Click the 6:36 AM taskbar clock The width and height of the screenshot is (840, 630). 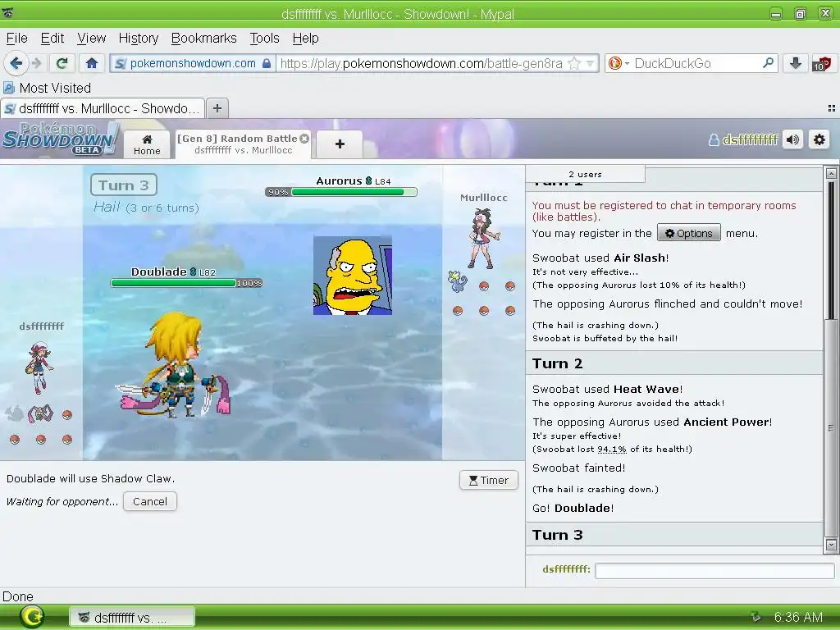(798, 617)
